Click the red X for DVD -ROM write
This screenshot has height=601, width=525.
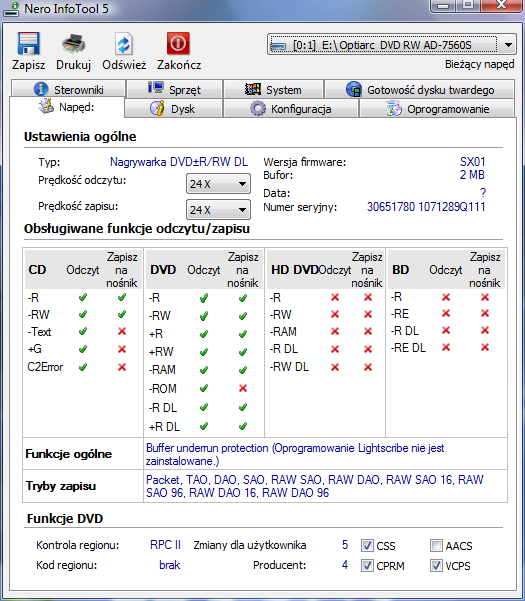click(x=243, y=388)
